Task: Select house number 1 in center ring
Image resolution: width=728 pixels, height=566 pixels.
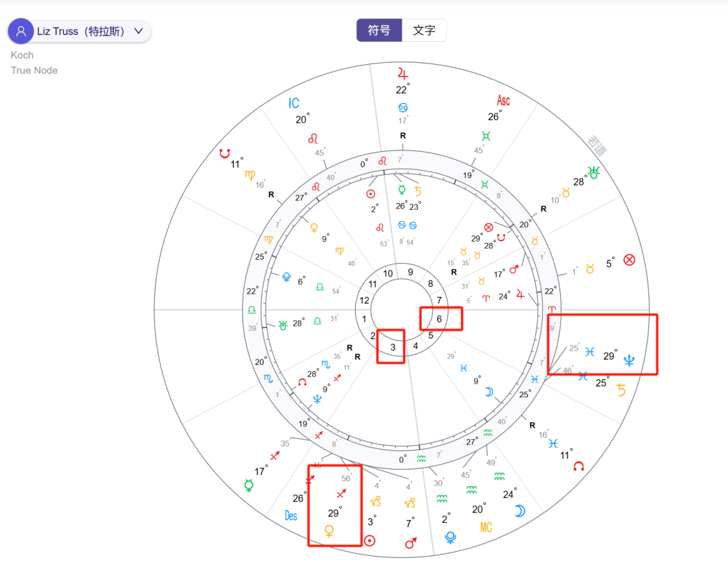Action: (x=364, y=319)
